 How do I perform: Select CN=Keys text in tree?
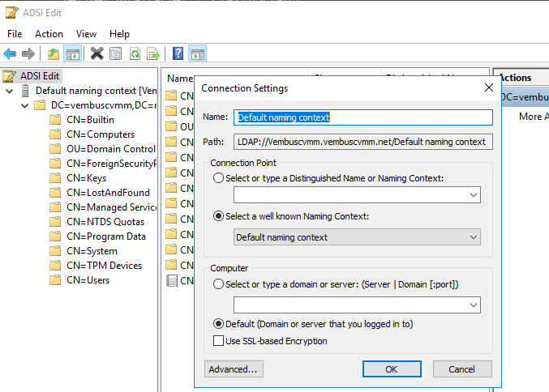[86, 178]
